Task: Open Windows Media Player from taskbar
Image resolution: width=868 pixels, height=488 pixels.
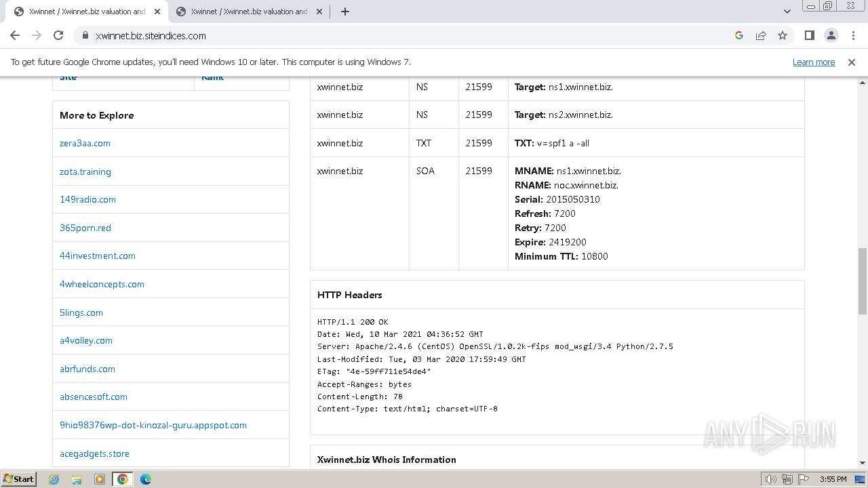Action: pyautogui.click(x=100, y=479)
